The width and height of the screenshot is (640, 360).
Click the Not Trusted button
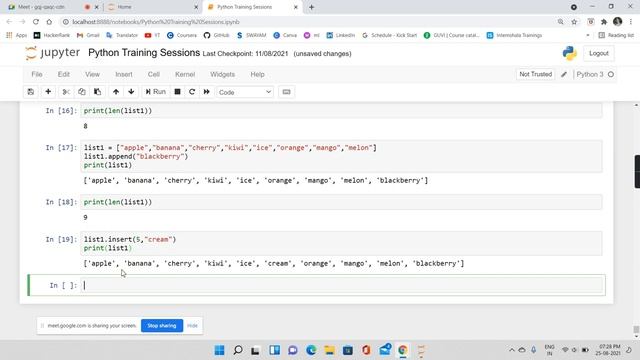click(536, 74)
